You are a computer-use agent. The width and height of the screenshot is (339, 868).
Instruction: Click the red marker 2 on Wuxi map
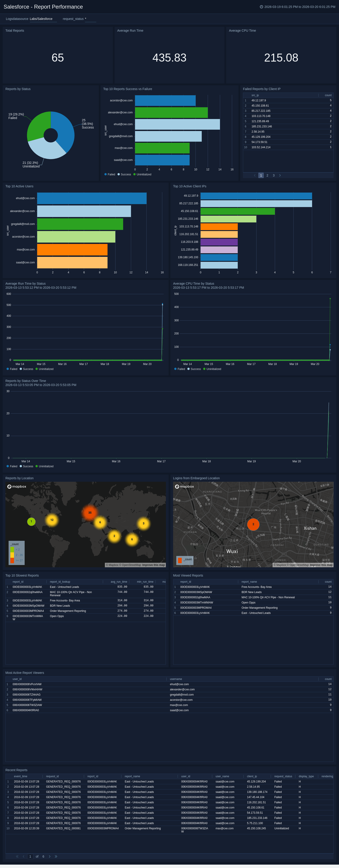(x=253, y=524)
